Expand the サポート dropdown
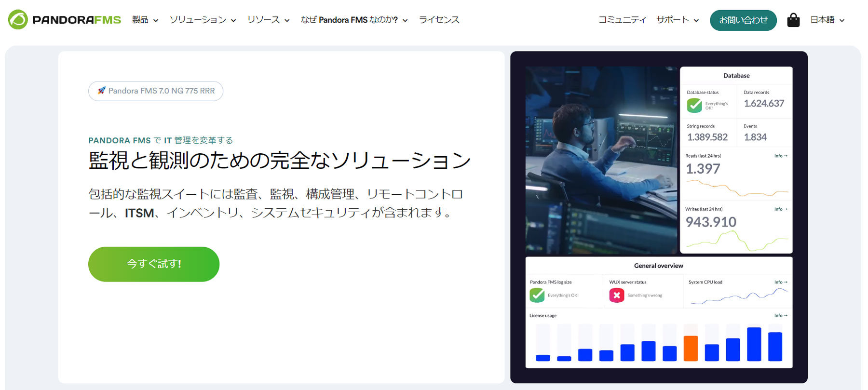This screenshot has width=868, height=390. (x=678, y=20)
